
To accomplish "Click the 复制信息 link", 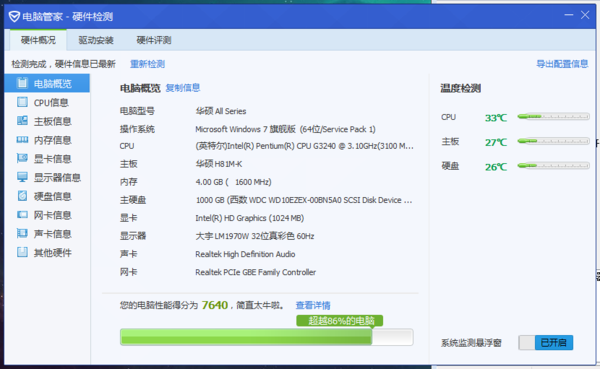I will tap(183, 88).
